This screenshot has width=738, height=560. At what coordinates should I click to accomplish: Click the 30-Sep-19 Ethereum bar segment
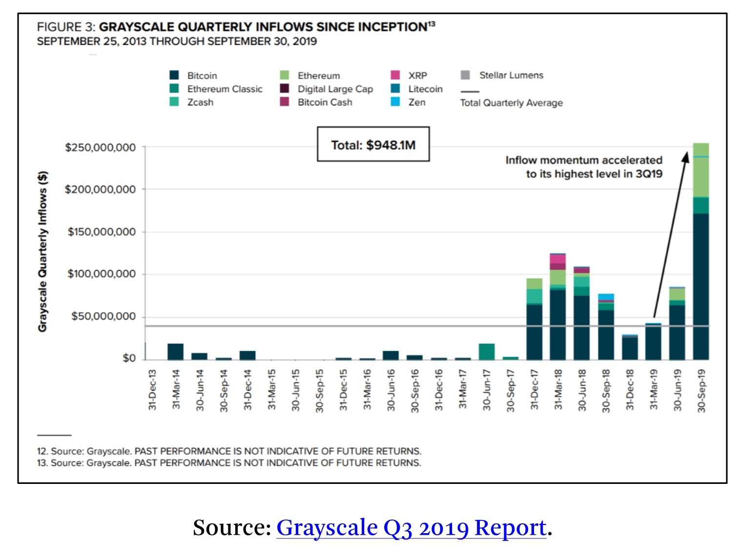701,177
